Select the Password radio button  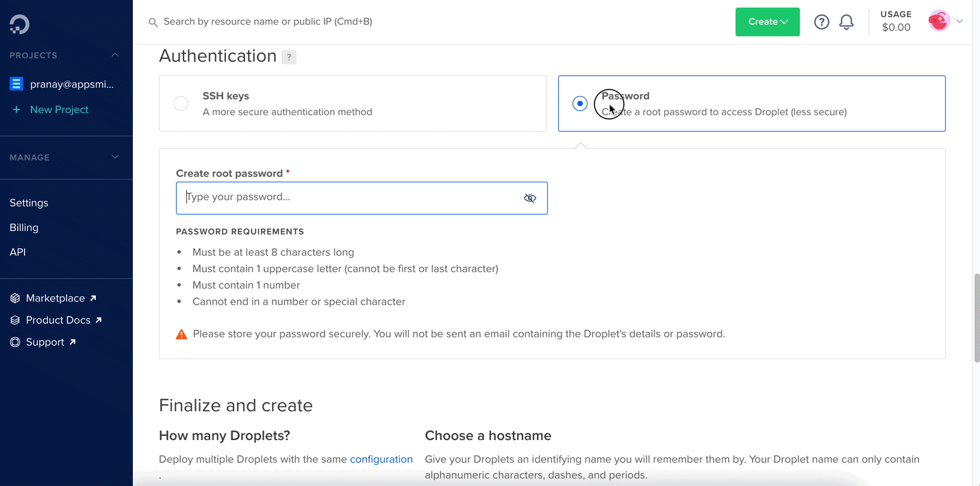[x=580, y=104]
